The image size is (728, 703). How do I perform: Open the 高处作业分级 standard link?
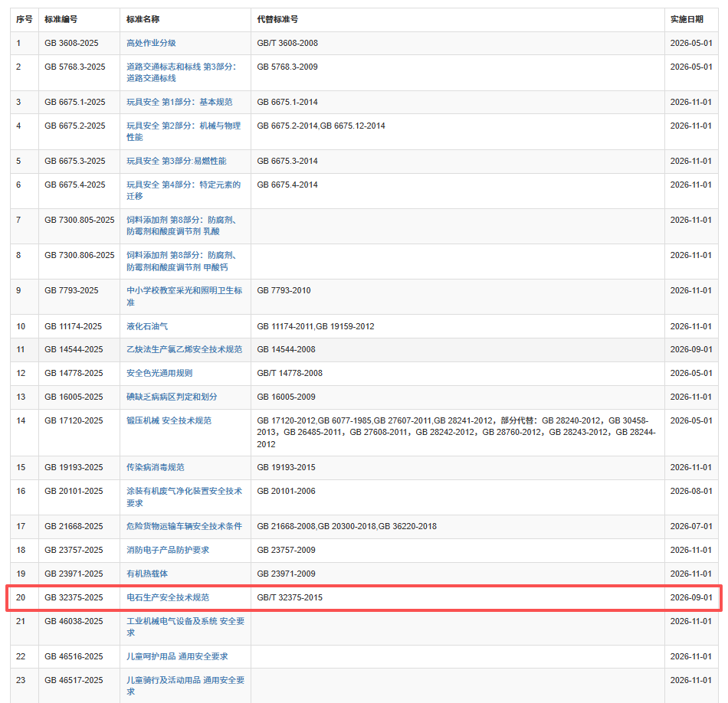pyautogui.click(x=151, y=43)
